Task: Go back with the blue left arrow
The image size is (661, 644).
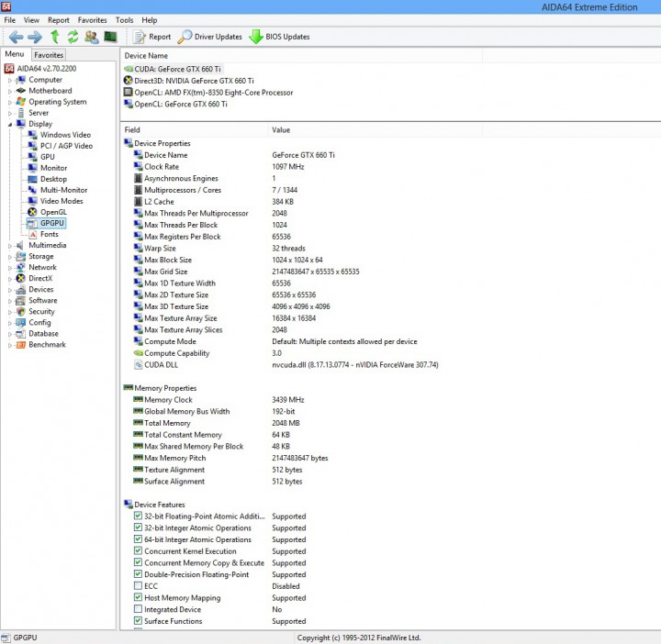Action: (16, 37)
